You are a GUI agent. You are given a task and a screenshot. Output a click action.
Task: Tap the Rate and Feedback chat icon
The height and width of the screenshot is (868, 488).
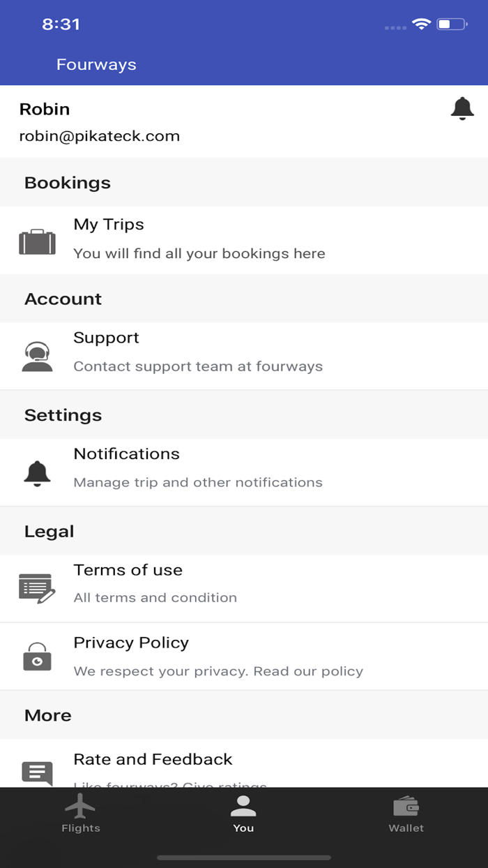tap(37, 772)
